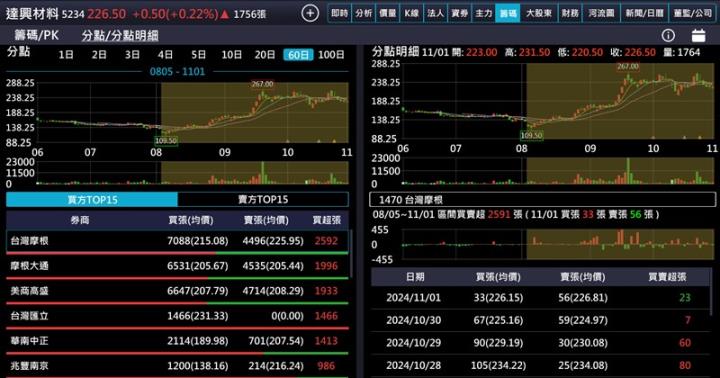The width and height of the screenshot is (720, 378).
Task: Show the 賣方TOP15 list
Action: point(263,199)
